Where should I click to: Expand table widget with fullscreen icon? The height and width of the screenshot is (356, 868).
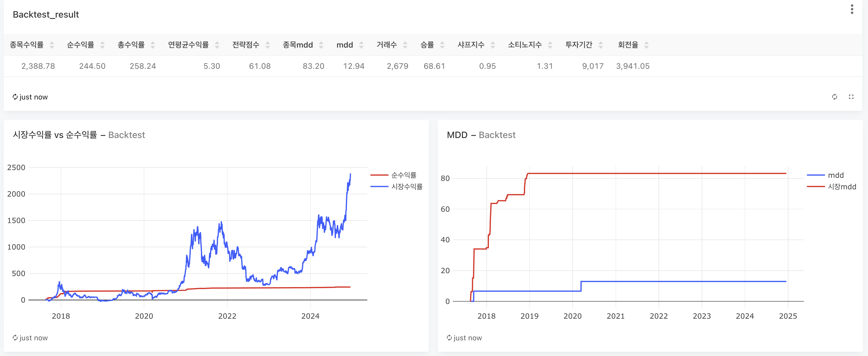tap(851, 97)
